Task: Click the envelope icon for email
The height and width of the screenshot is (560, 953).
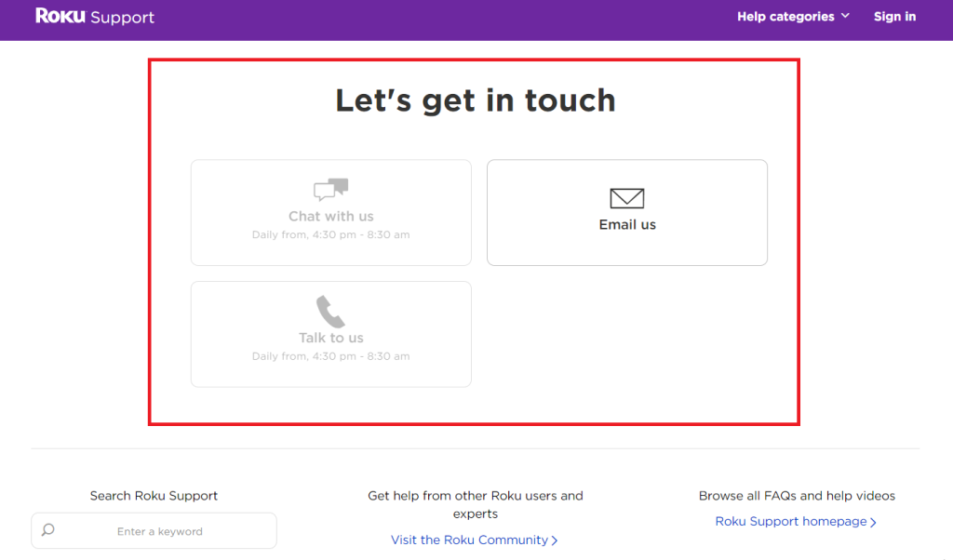Action: click(627, 198)
